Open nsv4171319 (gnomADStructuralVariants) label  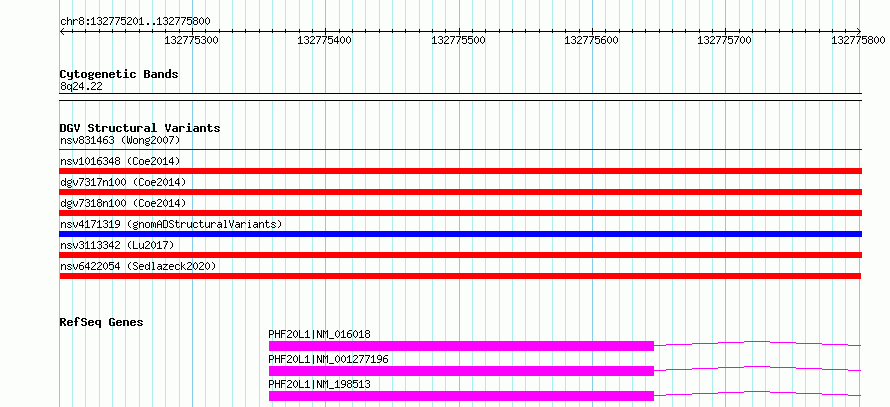pos(171,224)
